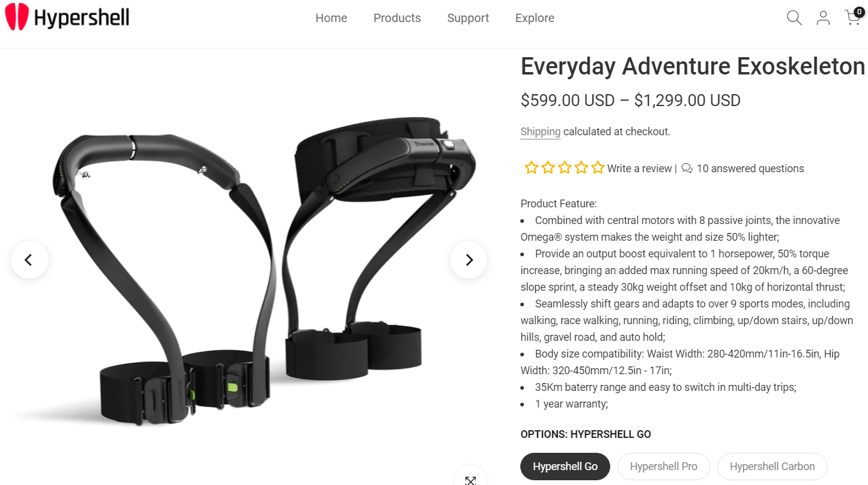Show the previous product image
The width and height of the screenshot is (868, 485).
tap(29, 260)
